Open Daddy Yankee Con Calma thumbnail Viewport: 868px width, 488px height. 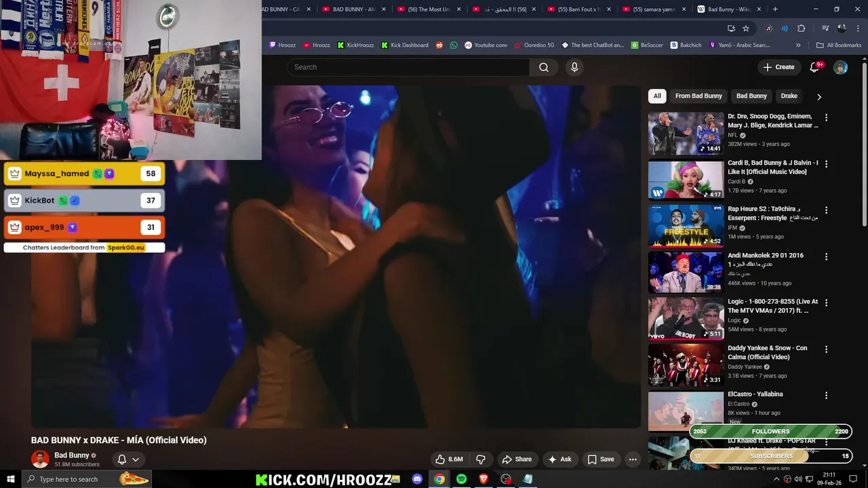pyautogui.click(x=686, y=365)
